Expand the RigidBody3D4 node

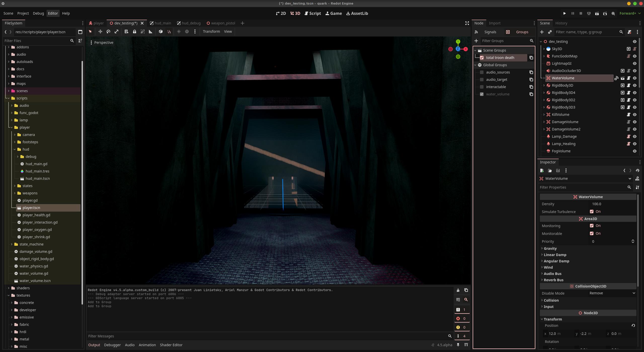544,93
